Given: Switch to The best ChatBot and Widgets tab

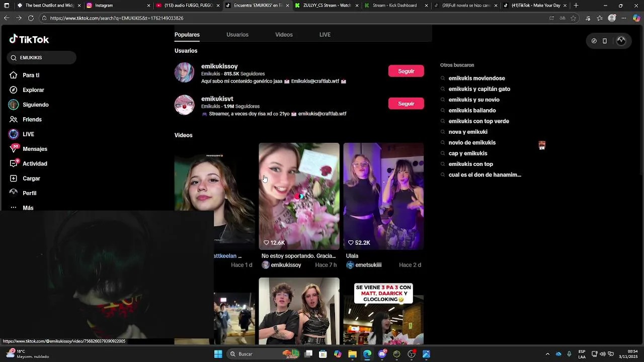Looking at the screenshot, I should click(x=48, y=6).
